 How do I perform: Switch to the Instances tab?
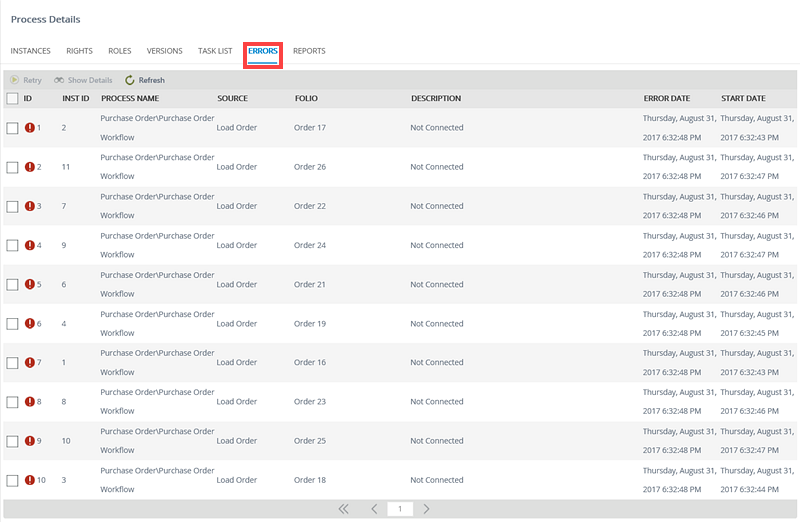(x=30, y=51)
